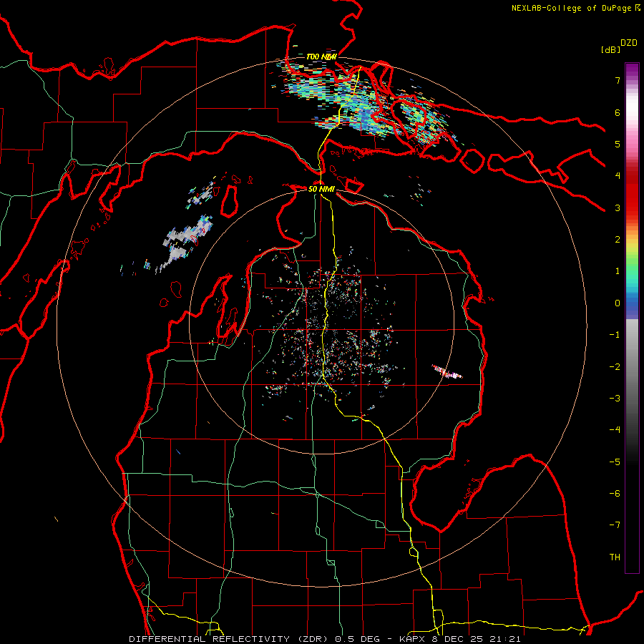Click the -5 value on the color scale
Image resolution: width=644 pixels, height=644 pixels.
[x=615, y=462]
